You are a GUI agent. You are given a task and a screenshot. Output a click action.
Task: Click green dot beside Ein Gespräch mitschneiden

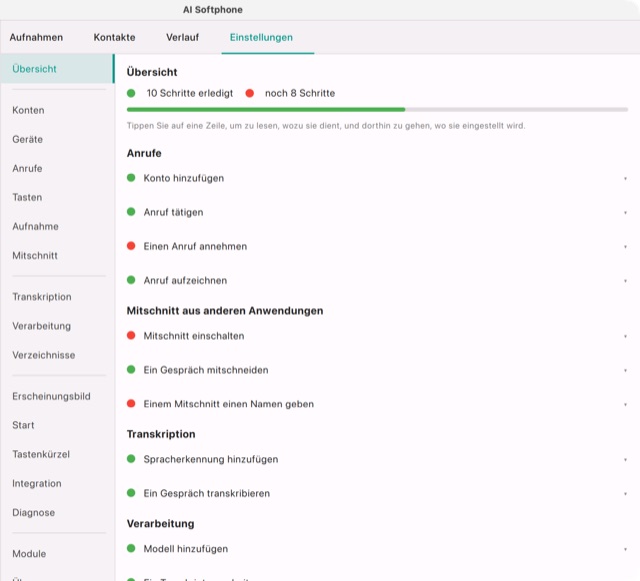pyautogui.click(x=131, y=370)
